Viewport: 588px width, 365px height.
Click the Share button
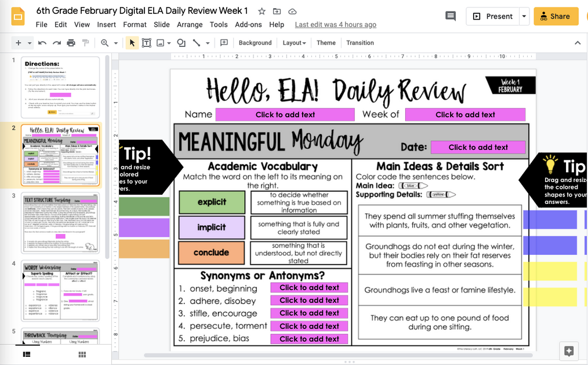[555, 16]
